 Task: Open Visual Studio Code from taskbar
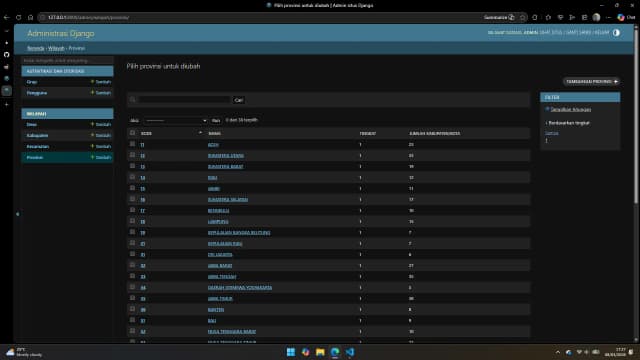pyautogui.click(x=350, y=352)
